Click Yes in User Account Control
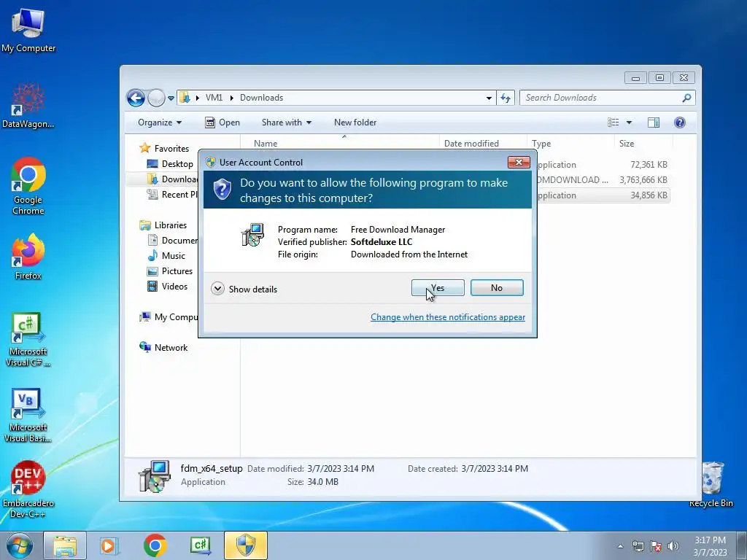The width and height of the screenshot is (747, 560). click(438, 287)
